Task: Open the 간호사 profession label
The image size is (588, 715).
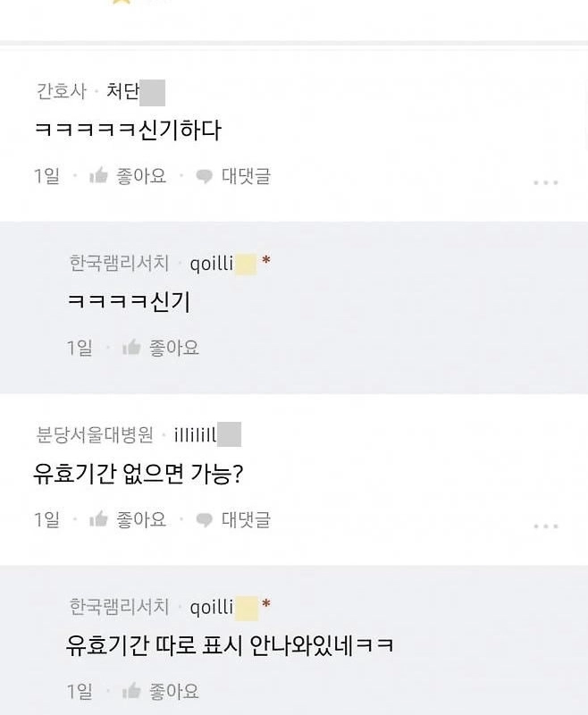Action: click(x=62, y=91)
